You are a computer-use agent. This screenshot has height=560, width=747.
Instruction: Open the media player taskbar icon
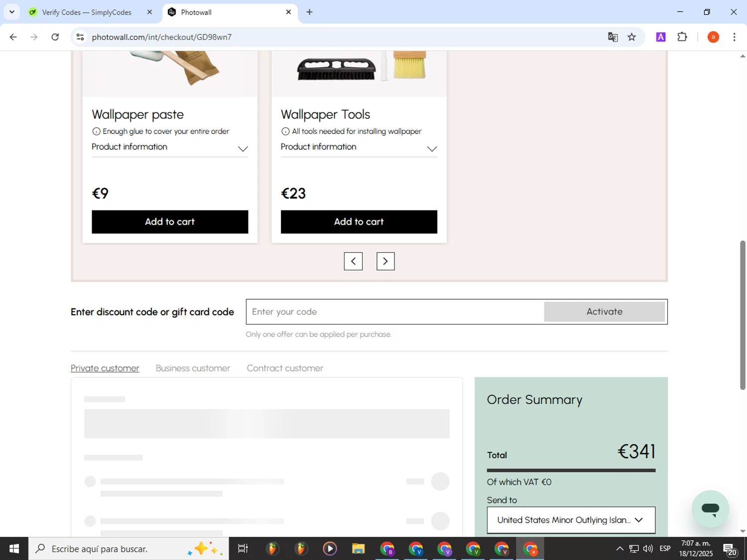coord(330,549)
